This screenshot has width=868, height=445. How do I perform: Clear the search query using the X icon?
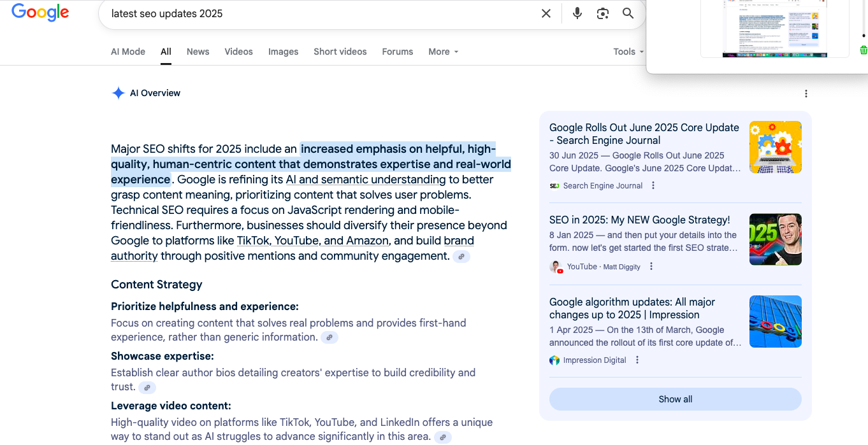(546, 13)
